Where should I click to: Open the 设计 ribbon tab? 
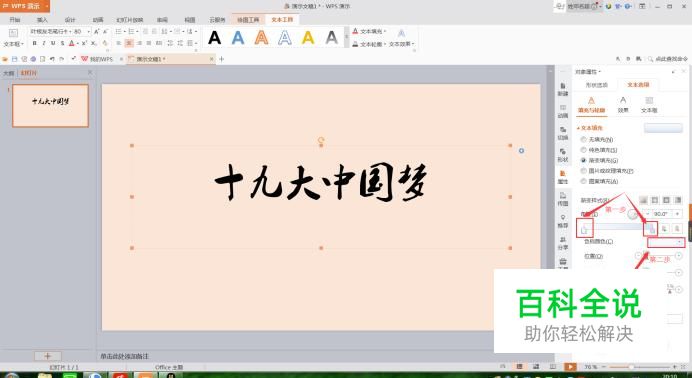pos(70,20)
